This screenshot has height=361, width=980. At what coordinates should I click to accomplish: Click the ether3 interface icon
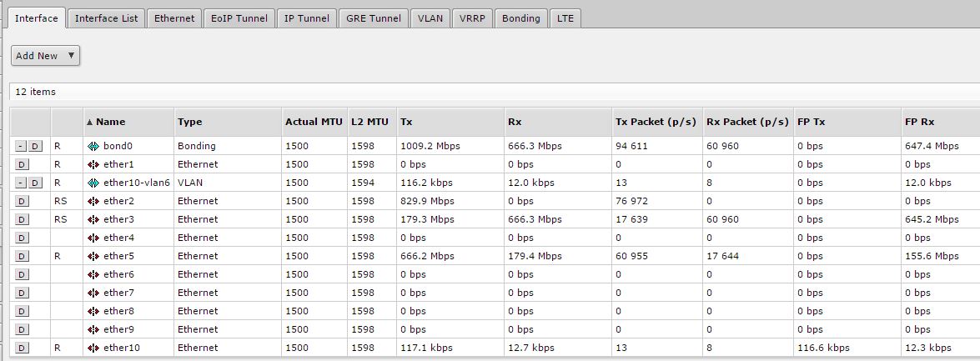pyautogui.click(x=93, y=219)
